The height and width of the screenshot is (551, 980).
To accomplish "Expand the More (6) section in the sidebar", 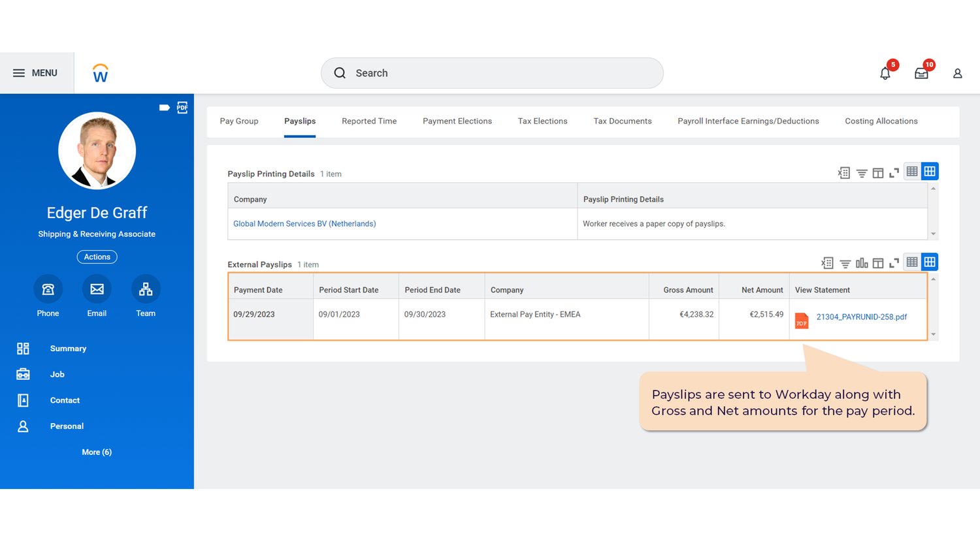I will [97, 452].
